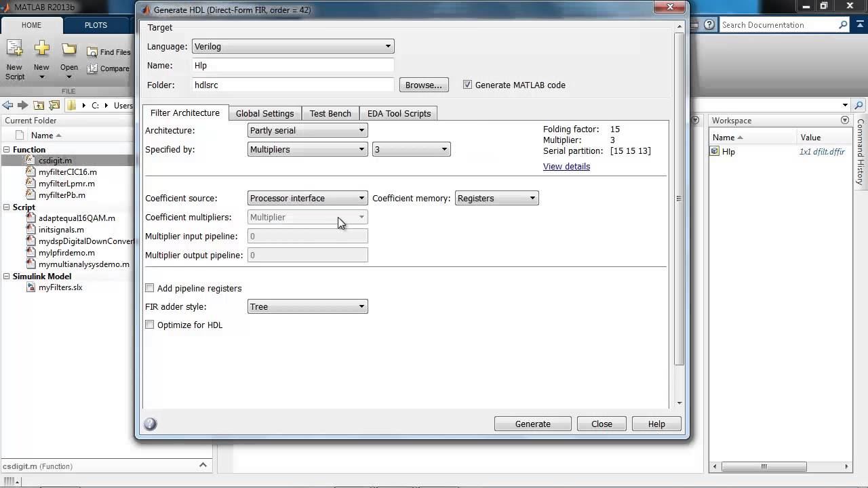Select the HOME ribbon tab
This screenshot has height=488, width=868.
(x=31, y=25)
